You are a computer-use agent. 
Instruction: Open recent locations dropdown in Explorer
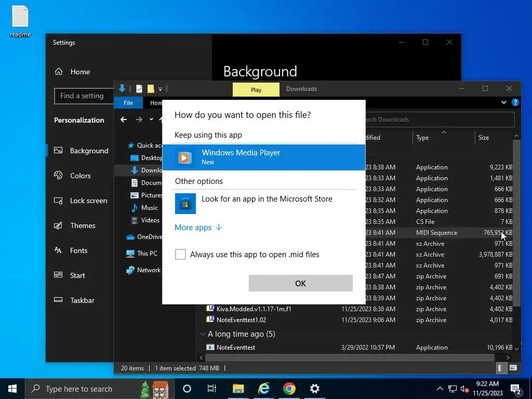[151, 119]
